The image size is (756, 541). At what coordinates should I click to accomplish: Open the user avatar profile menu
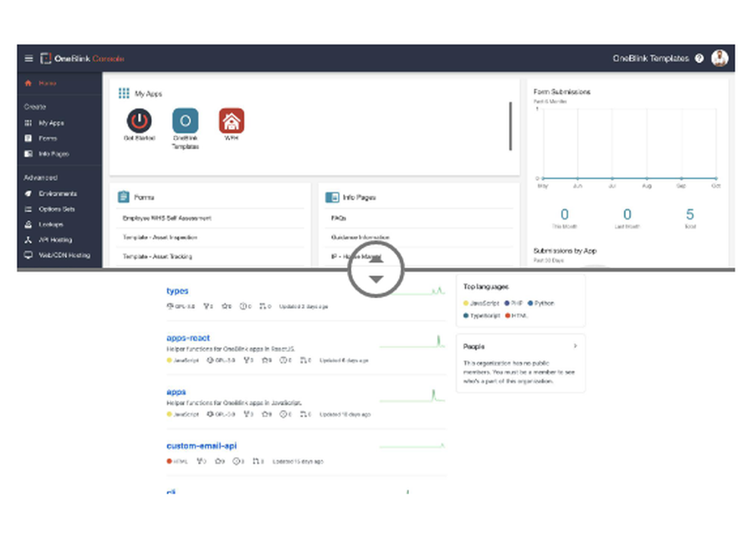pos(720,58)
